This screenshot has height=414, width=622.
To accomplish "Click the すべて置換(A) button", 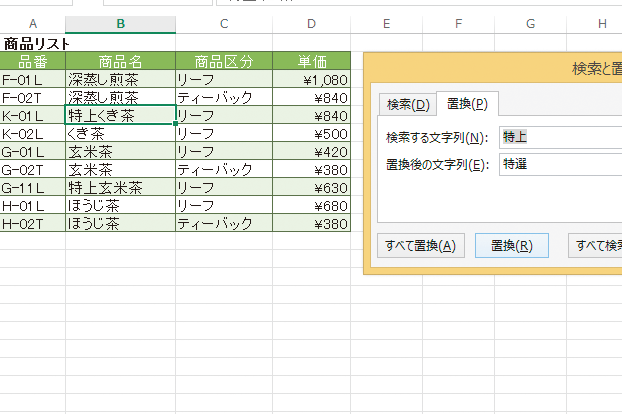I will click(x=420, y=246).
